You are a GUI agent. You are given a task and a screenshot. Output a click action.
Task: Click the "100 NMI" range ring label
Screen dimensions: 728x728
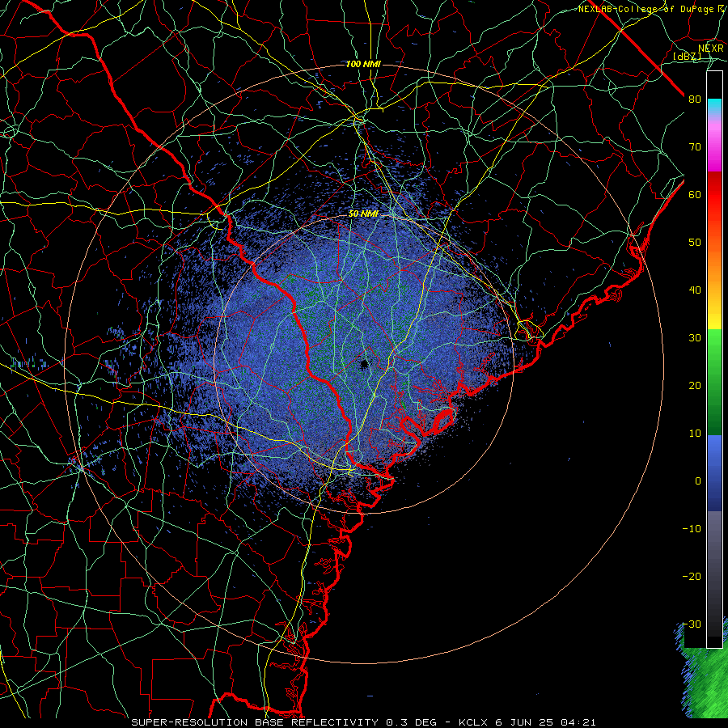coord(363,64)
